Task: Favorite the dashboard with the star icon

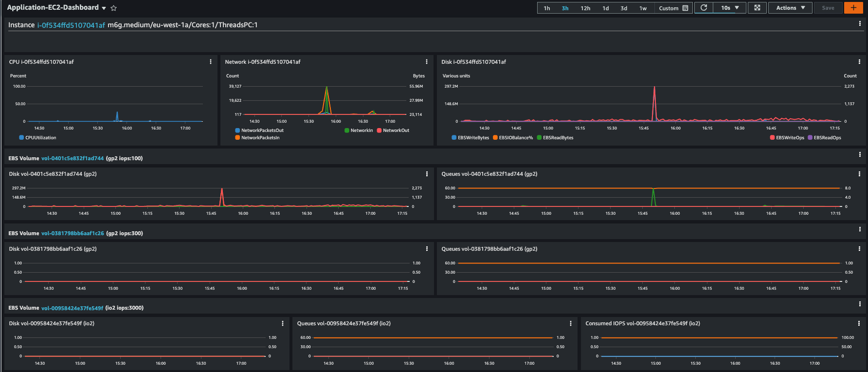Action: pyautogui.click(x=114, y=8)
